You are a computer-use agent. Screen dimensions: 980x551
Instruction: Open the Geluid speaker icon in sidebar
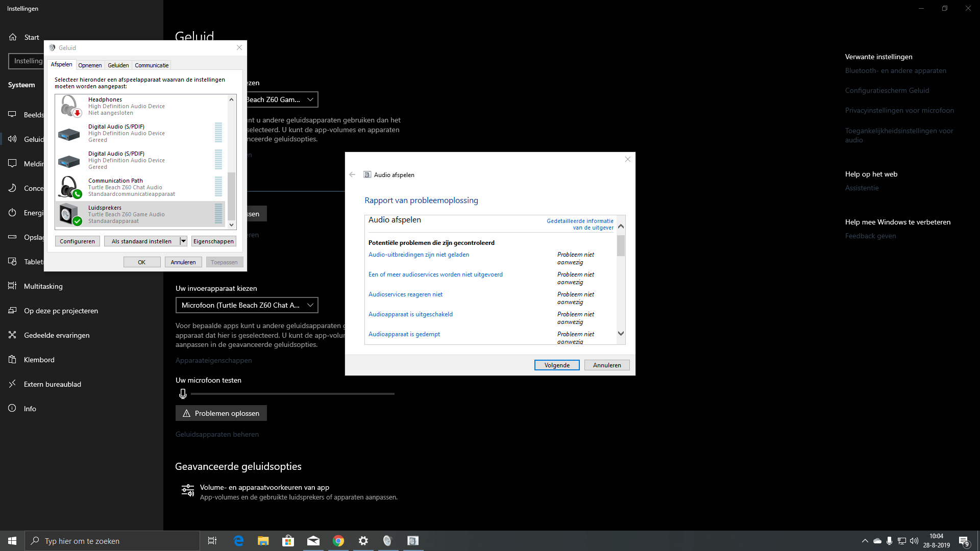(12, 139)
